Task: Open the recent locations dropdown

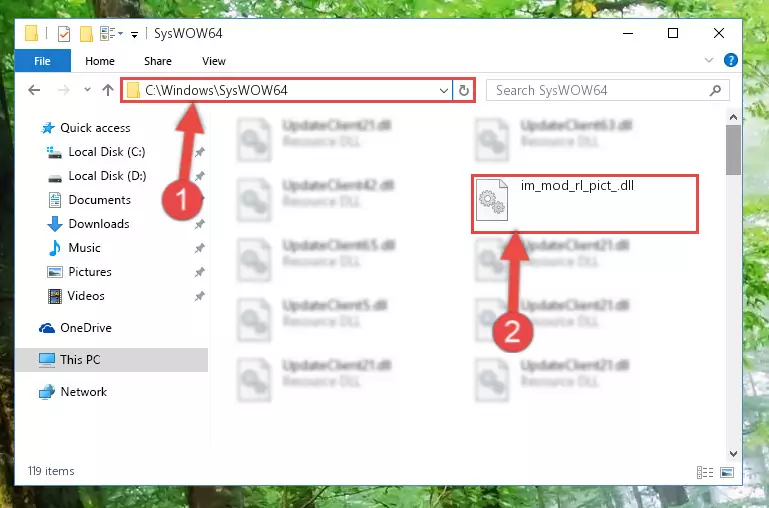Action: coord(87,90)
